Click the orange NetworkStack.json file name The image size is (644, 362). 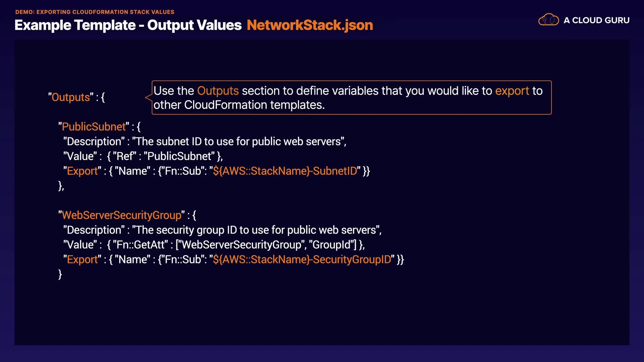(310, 25)
